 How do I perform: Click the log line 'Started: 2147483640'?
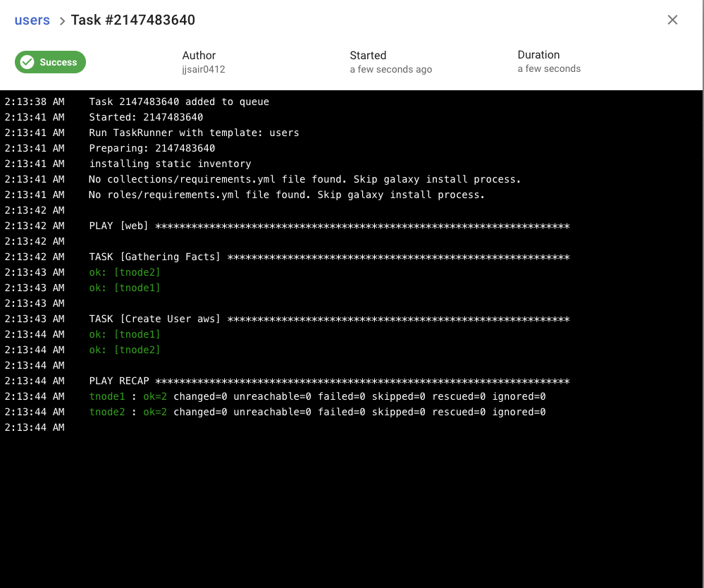[146, 117]
